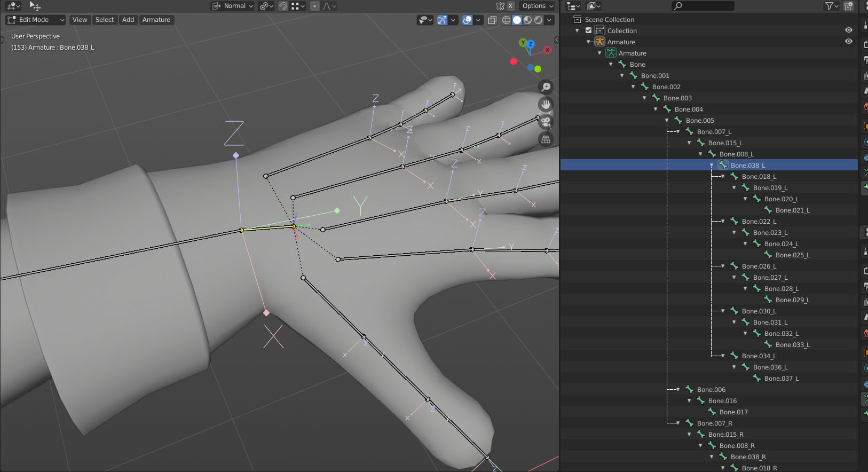This screenshot has width=868, height=472.
Task: Open the Edit Mode dropdown
Action: click(36, 20)
